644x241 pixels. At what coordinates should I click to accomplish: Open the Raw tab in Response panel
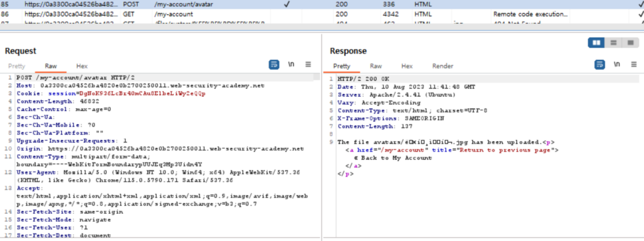[376, 66]
